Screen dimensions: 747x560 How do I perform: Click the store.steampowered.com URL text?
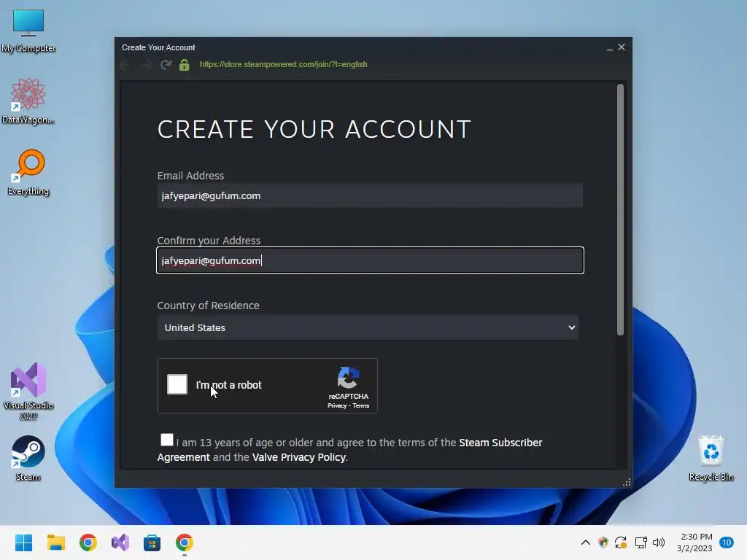tap(284, 64)
